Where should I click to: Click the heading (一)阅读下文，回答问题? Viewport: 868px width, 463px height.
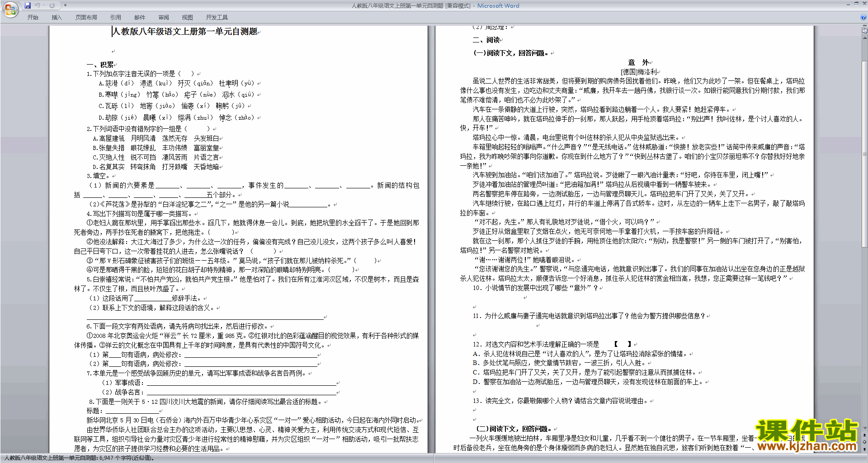tap(511, 53)
